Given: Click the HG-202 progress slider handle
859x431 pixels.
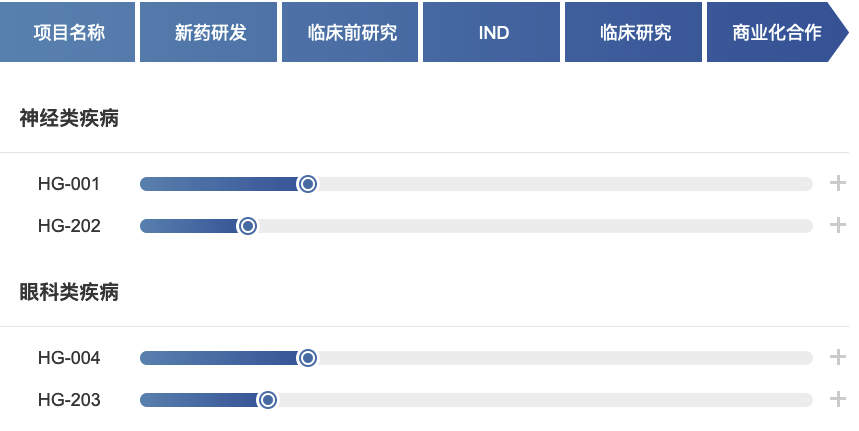Looking at the screenshot, I should 248,226.
